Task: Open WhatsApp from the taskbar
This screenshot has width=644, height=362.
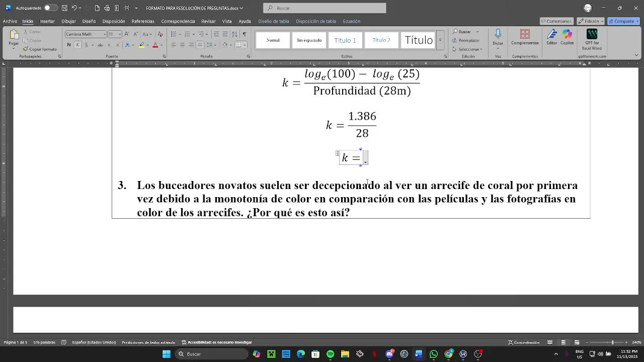Action: click(434, 354)
